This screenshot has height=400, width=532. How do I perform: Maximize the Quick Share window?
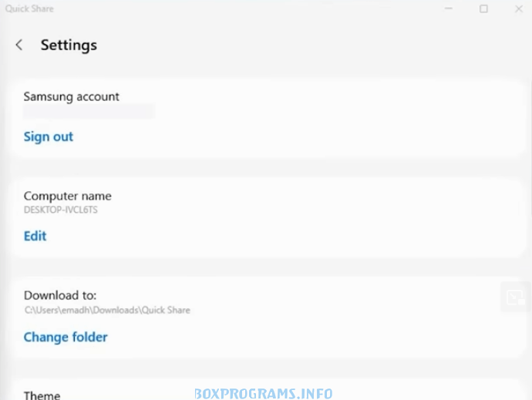coord(483,8)
